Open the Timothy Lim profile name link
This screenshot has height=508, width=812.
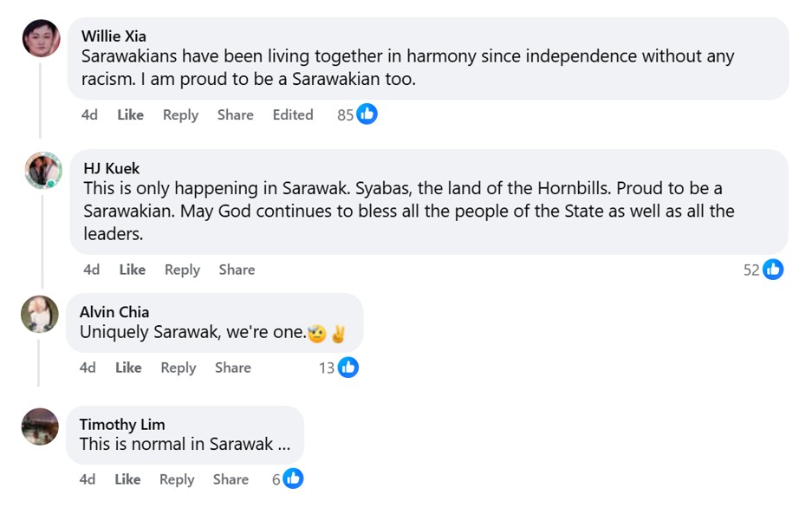click(x=122, y=424)
